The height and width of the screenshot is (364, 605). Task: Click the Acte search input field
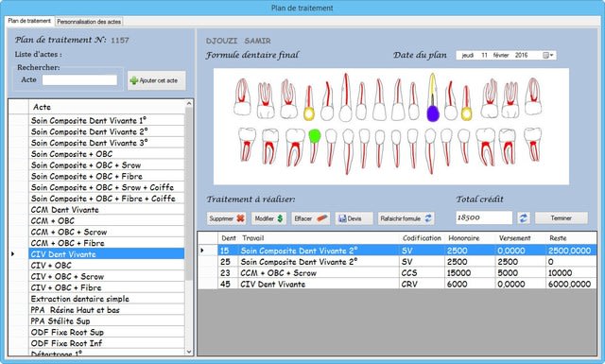[79, 80]
